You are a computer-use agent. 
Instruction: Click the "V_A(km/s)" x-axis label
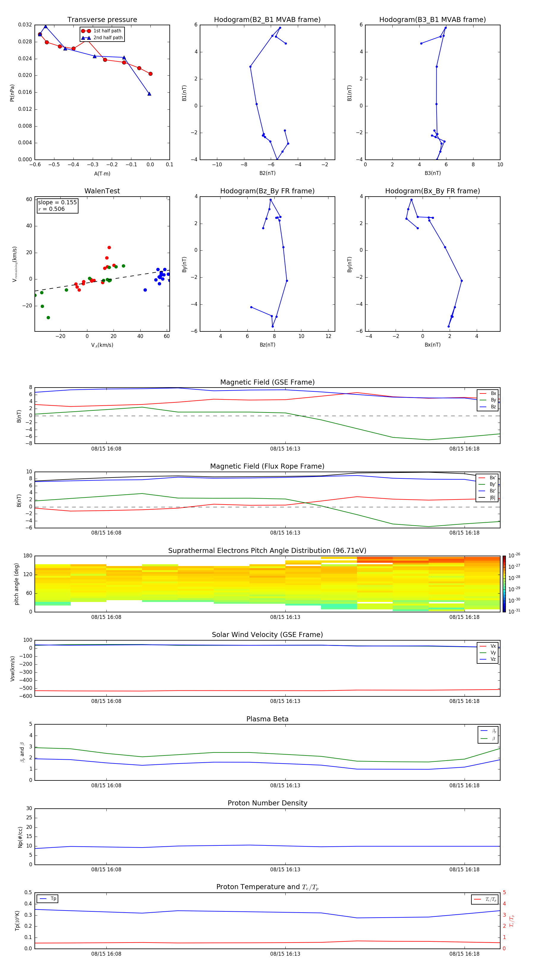(102, 345)
